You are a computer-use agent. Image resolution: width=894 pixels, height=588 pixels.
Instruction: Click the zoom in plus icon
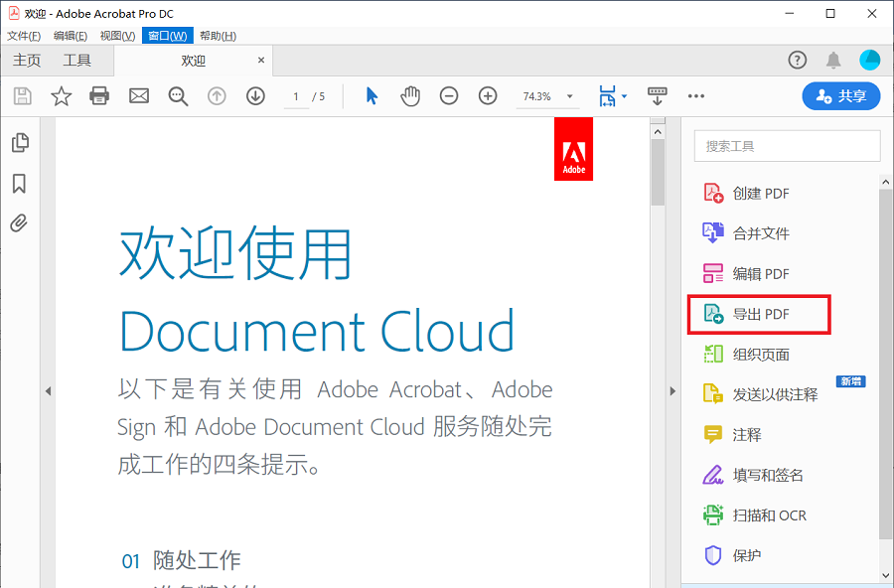point(487,96)
